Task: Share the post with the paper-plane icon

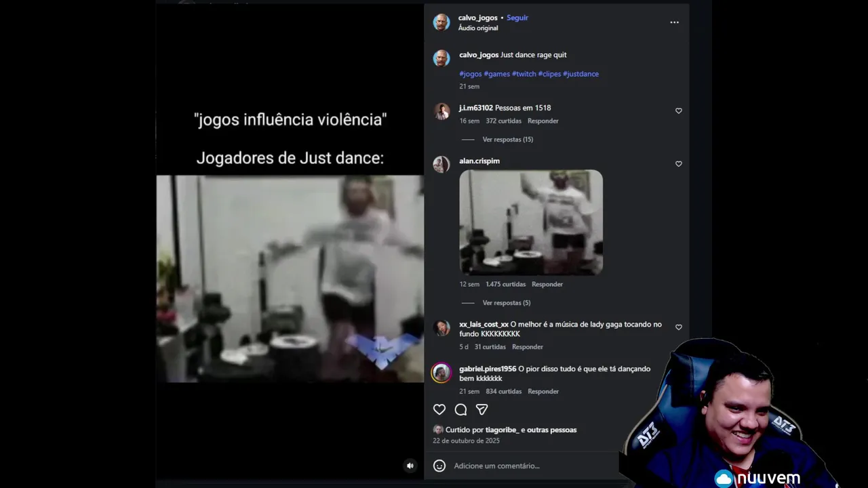Action: pyautogui.click(x=481, y=409)
